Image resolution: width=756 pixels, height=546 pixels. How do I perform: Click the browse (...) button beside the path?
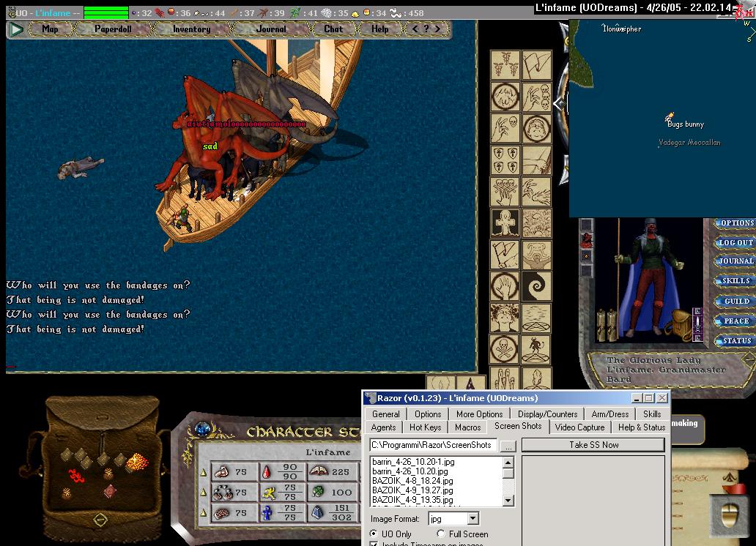click(x=508, y=446)
